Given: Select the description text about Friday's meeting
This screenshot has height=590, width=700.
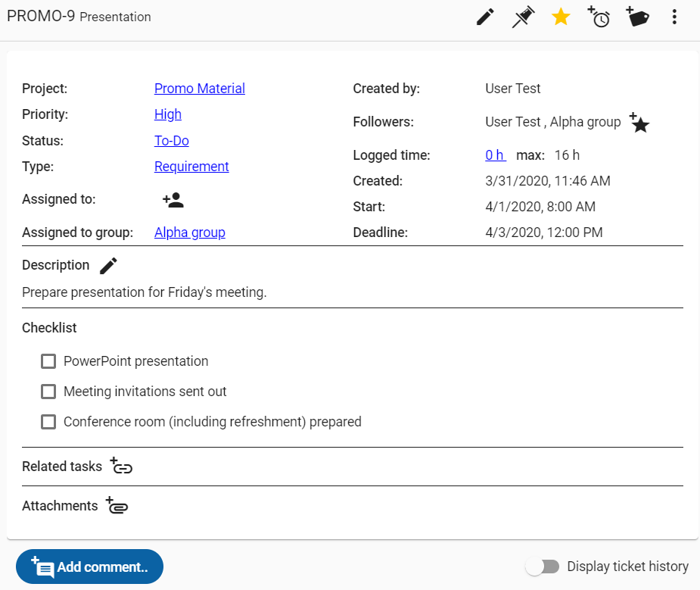Looking at the screenshot, I should click(x=145, y=292).
